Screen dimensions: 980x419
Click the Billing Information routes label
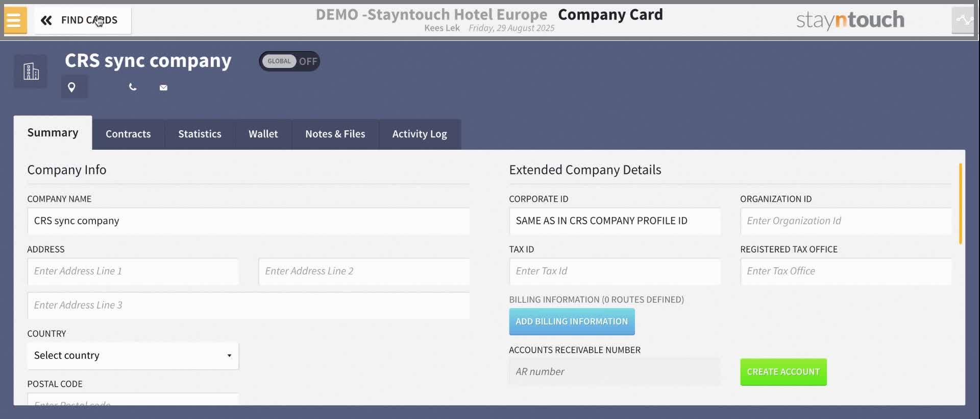(596, 300)
